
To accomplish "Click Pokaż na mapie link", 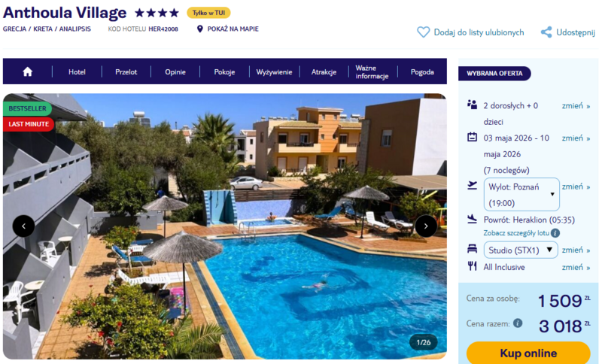I will click(x=233, y=29).
